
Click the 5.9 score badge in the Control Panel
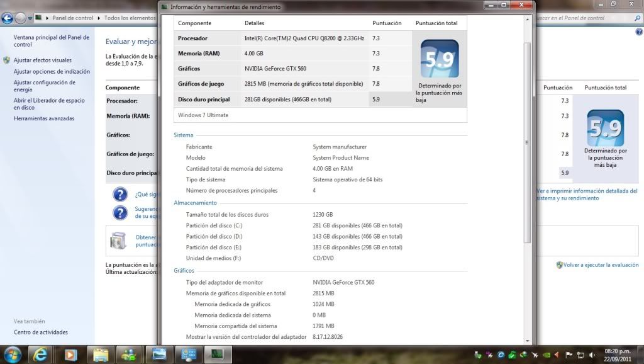(606, 127)
